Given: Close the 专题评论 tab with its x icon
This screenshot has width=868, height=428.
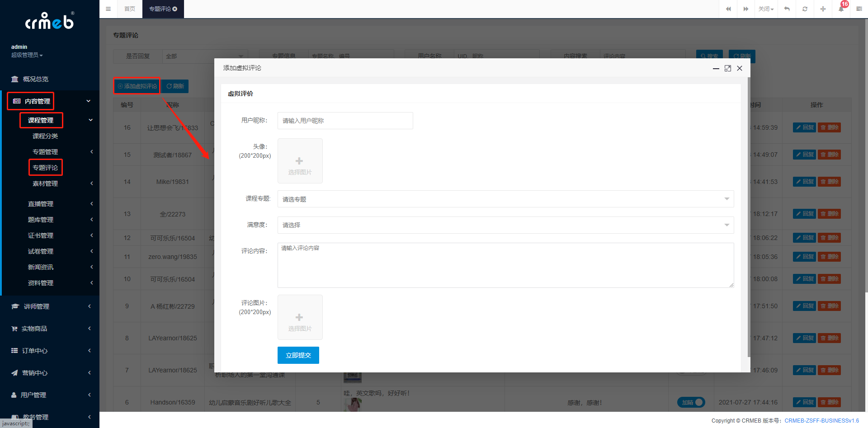Looking at the screenshot, I should tap(175, 9).
